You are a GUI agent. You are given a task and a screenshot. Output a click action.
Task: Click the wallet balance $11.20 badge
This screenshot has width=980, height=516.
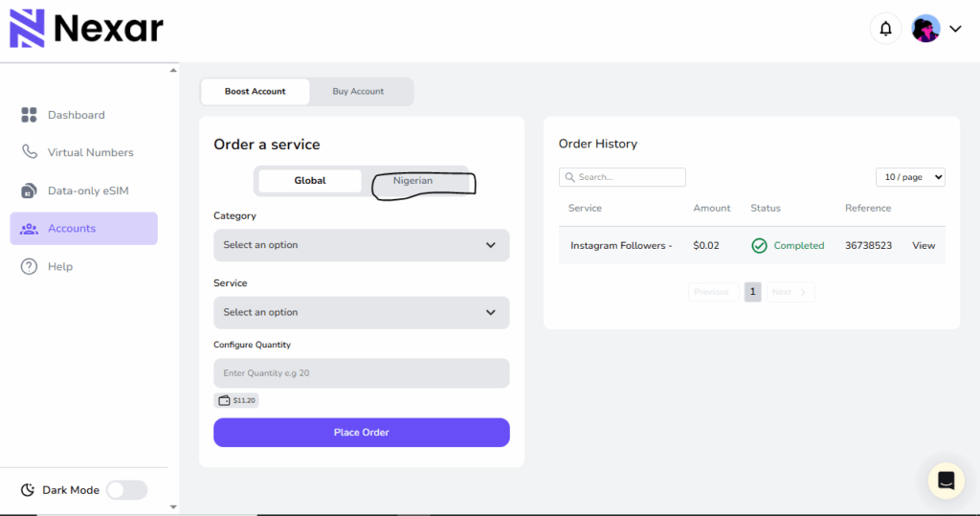[236, 400]
